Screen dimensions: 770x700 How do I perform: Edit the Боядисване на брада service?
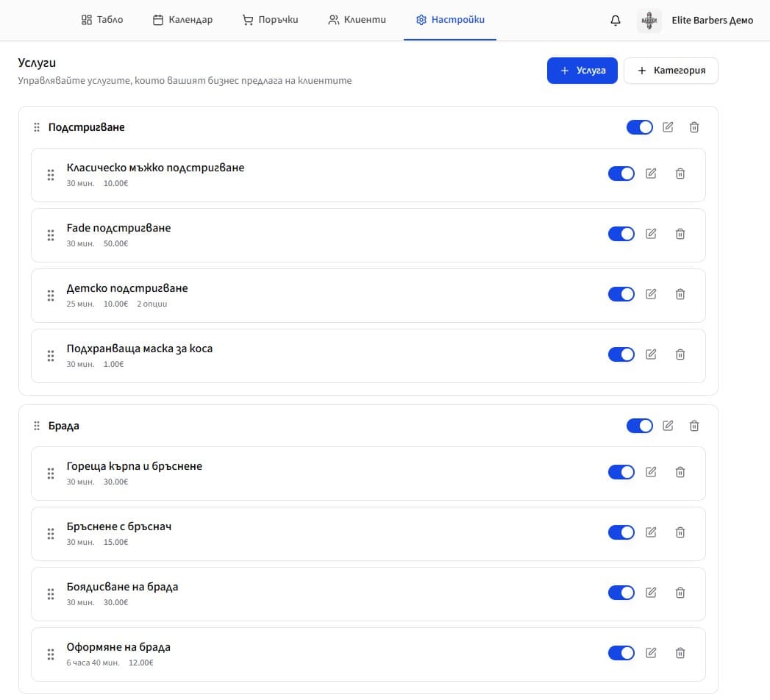[x=651, y=592]
